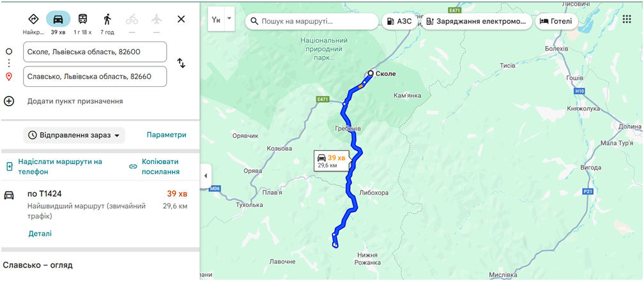Screen dimensions: 644x281
Task: Close the directions panel
Action: tap(181, 19)
